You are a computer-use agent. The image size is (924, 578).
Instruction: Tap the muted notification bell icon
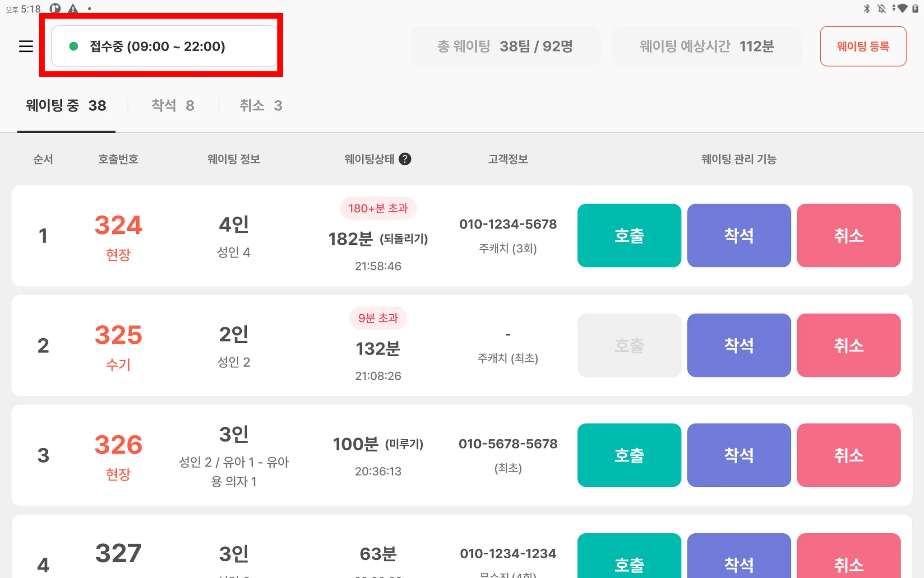pos(881,9)
